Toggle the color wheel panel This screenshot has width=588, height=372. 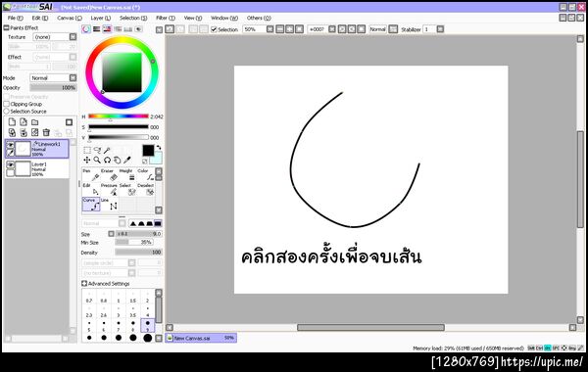pyautogui.click(x=86, y=29)
